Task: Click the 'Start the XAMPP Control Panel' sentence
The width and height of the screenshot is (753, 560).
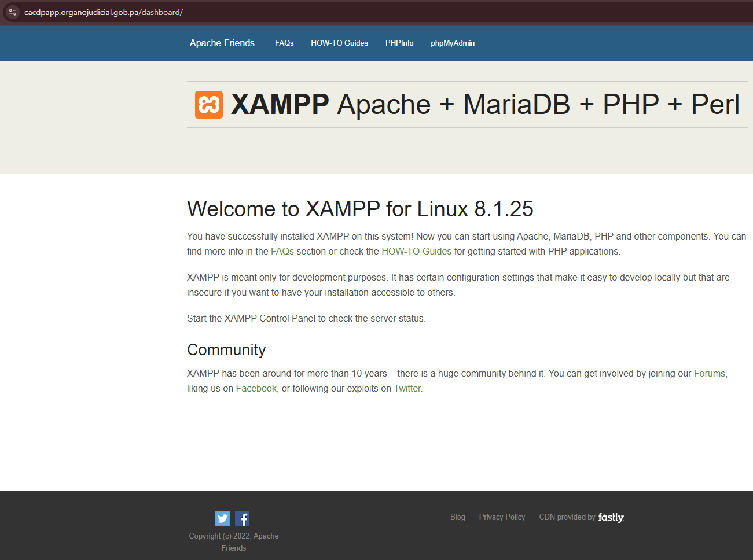Action: (x=306, y=319)
